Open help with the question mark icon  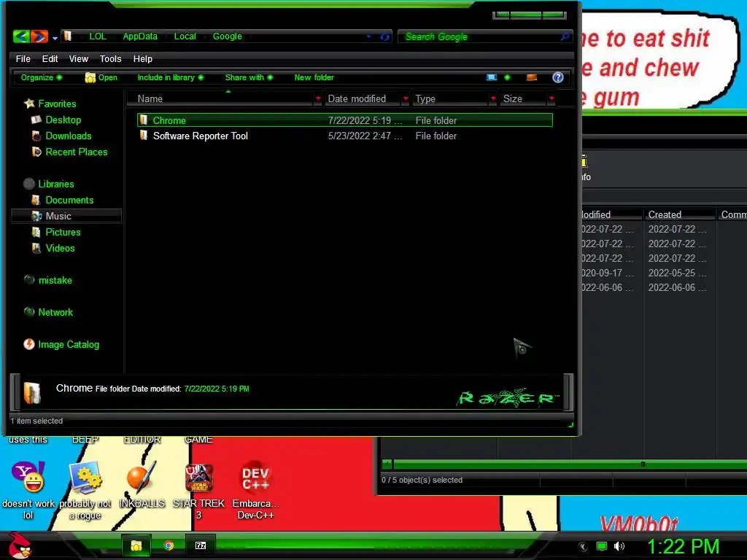(x=558, y=77)
